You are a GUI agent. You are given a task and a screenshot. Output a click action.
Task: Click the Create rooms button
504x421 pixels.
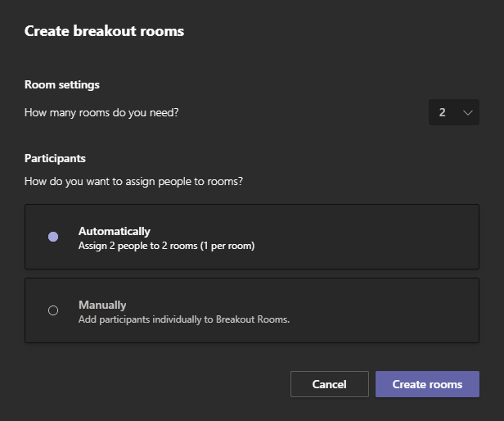click(427, 384)
